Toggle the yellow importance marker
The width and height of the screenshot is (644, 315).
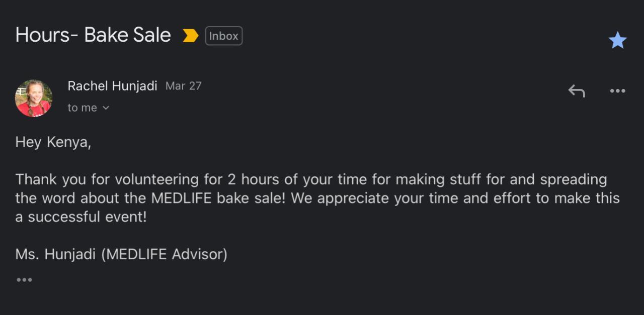click(x=190, y=36)
